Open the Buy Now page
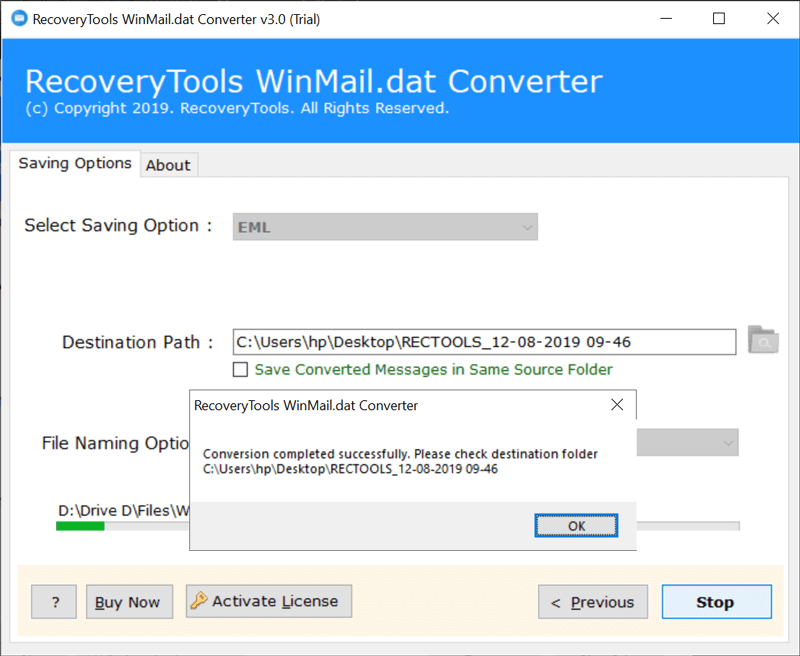The image size is (800, 656). point(130,602)
